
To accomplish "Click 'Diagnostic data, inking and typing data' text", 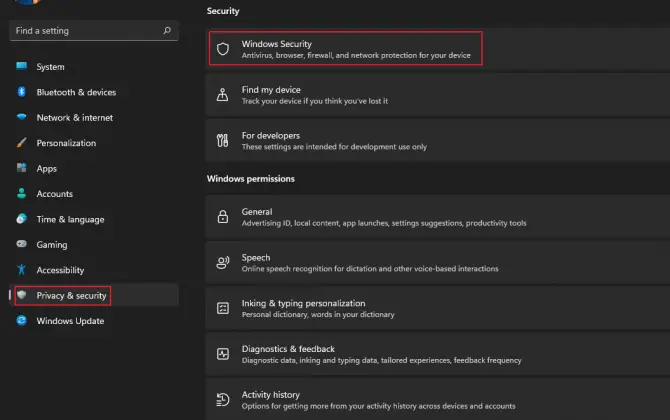I will click(382, 360).
